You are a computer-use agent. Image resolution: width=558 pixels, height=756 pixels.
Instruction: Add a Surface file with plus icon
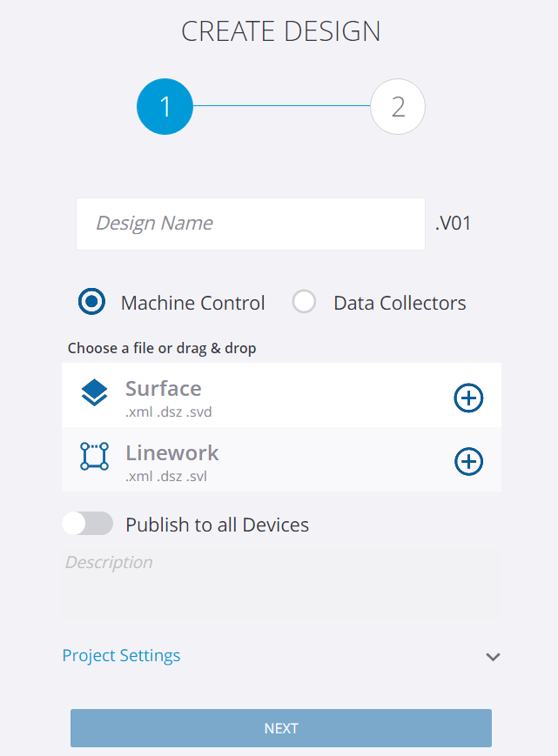[x=468, y=398]
